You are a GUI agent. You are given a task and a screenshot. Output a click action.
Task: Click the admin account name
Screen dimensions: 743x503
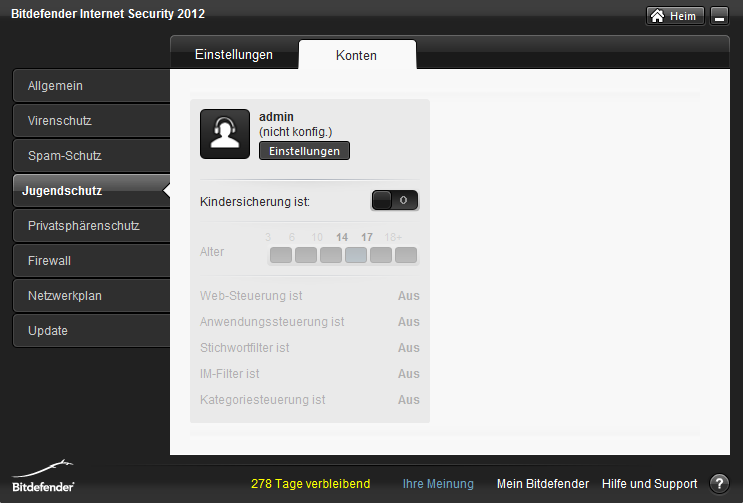tap(276, 117)
